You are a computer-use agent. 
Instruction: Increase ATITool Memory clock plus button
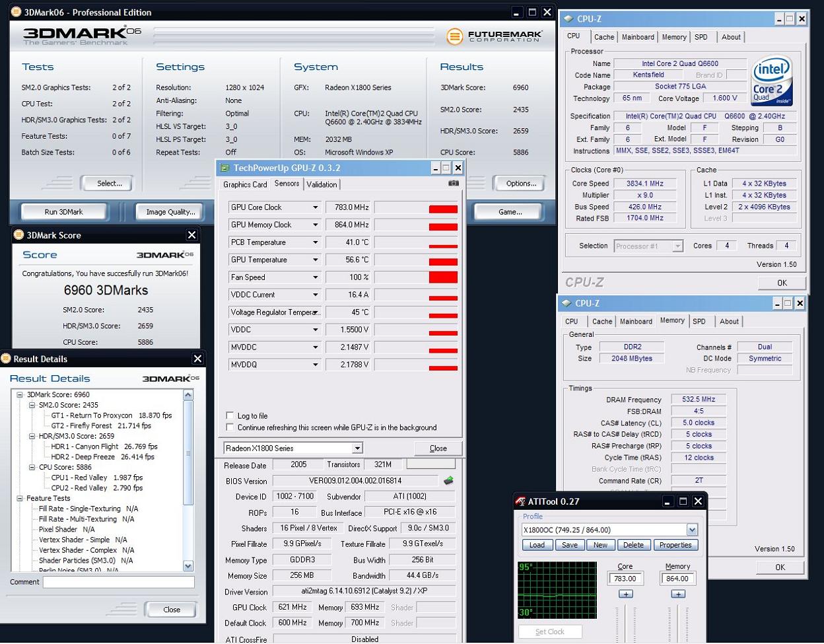pyautogui.click(x=677, y=594)
